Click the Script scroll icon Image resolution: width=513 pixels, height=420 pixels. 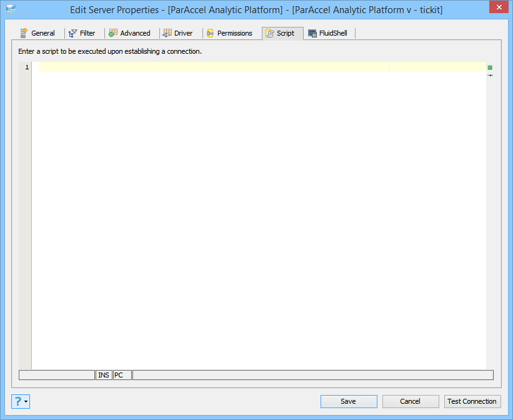point(269,33)
